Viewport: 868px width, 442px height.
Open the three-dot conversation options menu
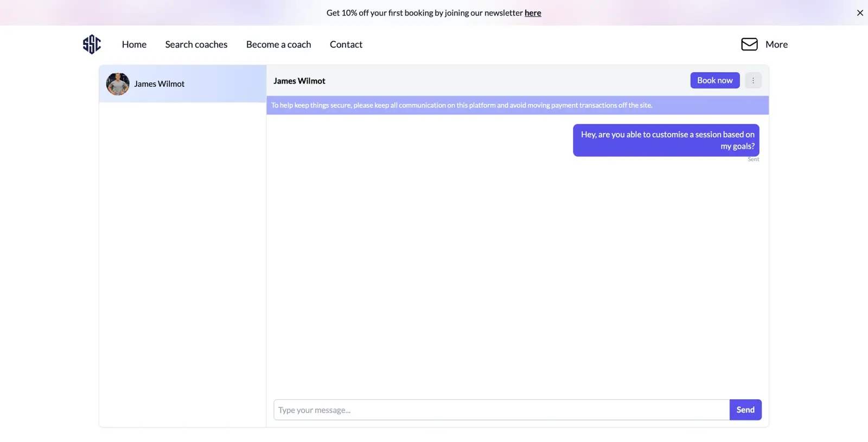point(753,80)
